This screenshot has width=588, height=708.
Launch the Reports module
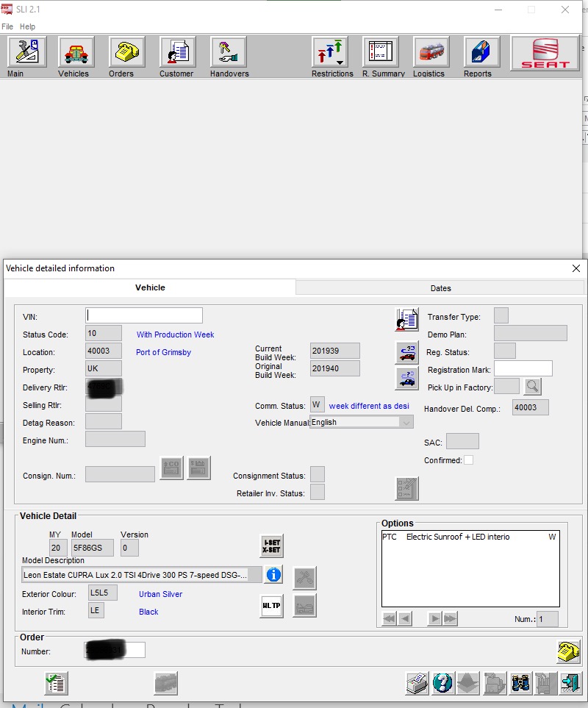pyautogui.click(x=481, y=52)
